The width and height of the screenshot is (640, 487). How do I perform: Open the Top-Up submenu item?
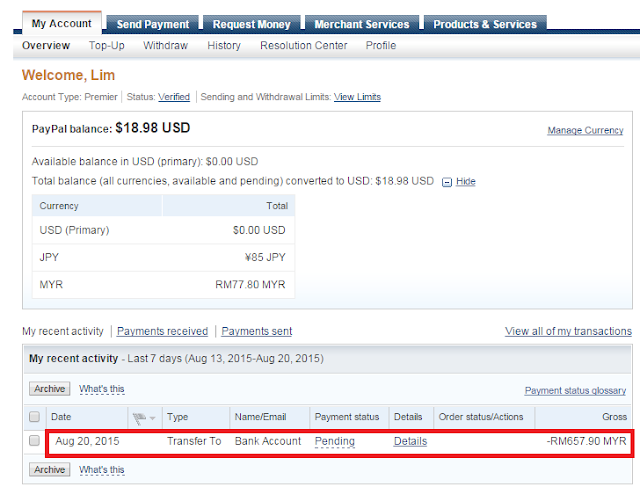107,45
